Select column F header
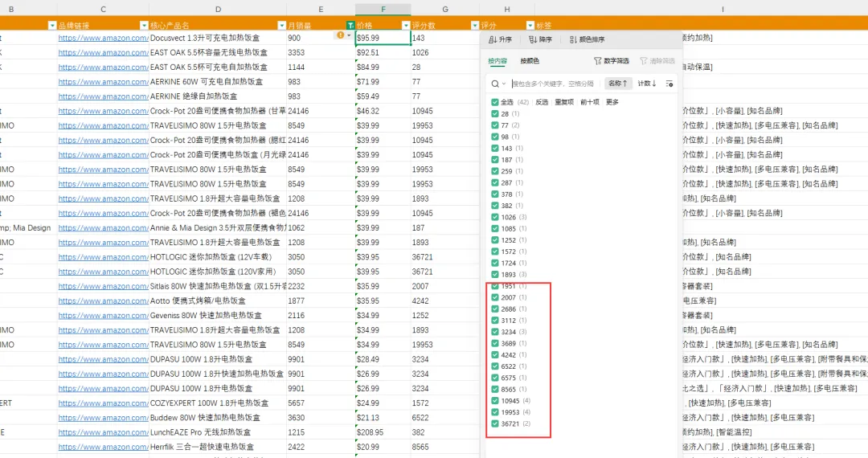The width and height of the screenshot is (868, 458). coord(383,10)
